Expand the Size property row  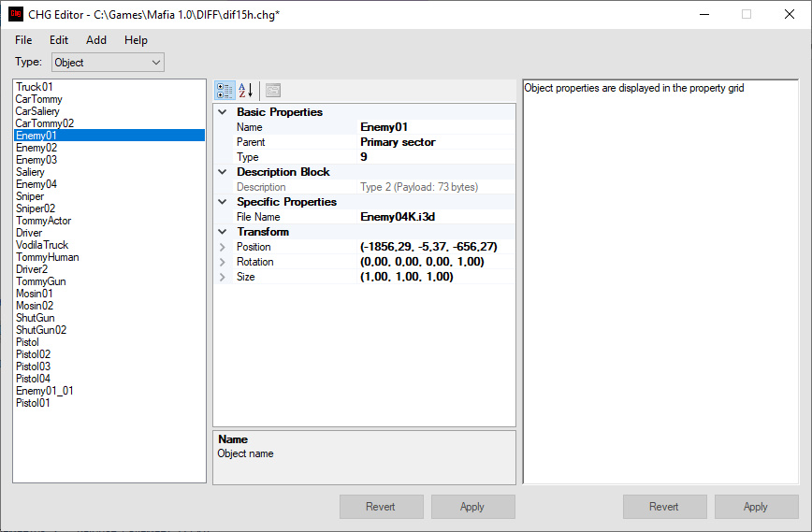click(223, 277)
